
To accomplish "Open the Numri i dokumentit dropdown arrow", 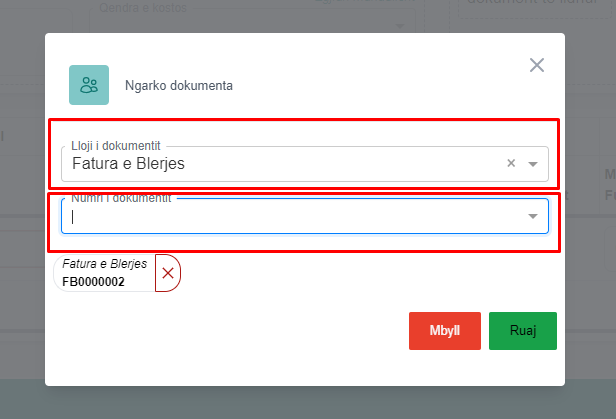I will [533, 216].
